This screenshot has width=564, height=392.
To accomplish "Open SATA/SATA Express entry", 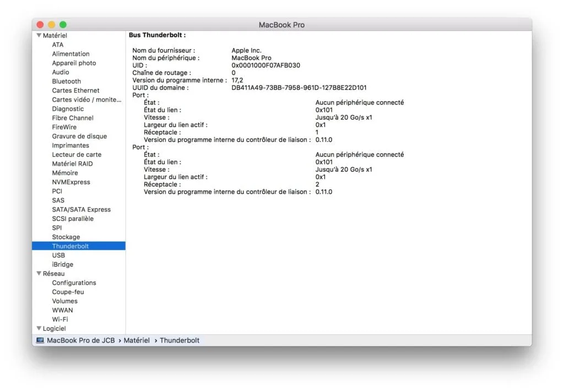I will point(82,210).
